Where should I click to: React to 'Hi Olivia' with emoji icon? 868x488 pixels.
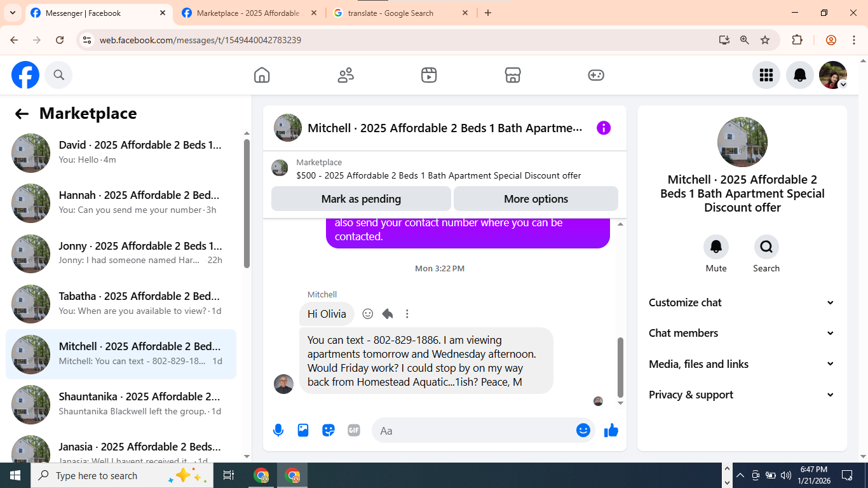point(367,314)
